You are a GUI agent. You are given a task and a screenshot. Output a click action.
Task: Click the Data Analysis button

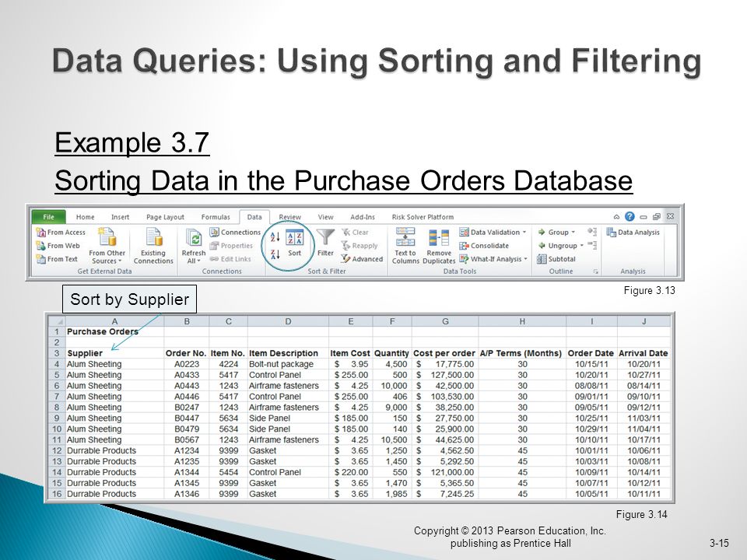coord(633,233)
